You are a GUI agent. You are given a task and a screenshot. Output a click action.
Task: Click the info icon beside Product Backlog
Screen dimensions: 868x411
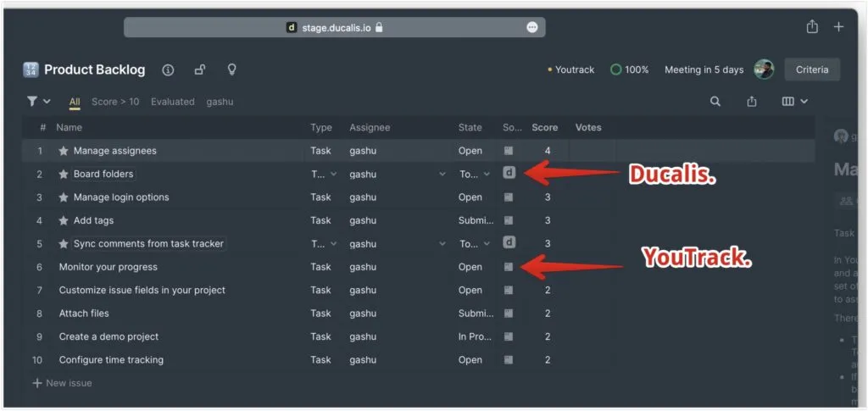click(x=168, y=69)
